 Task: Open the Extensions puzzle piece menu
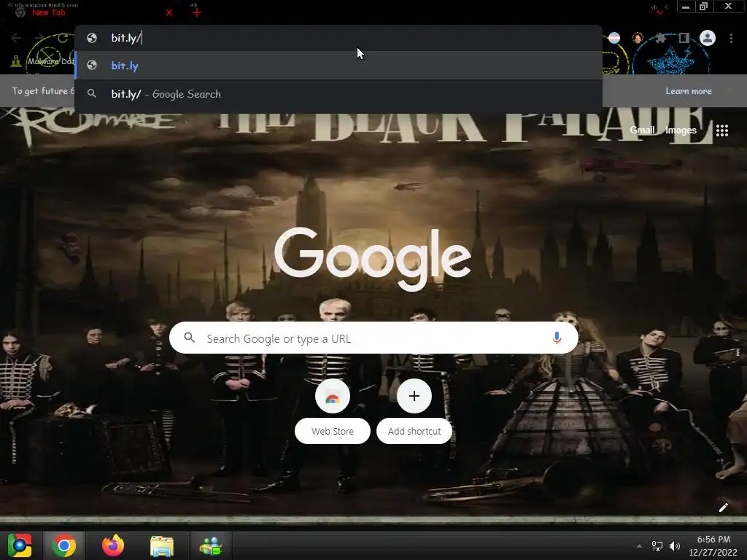661,38
